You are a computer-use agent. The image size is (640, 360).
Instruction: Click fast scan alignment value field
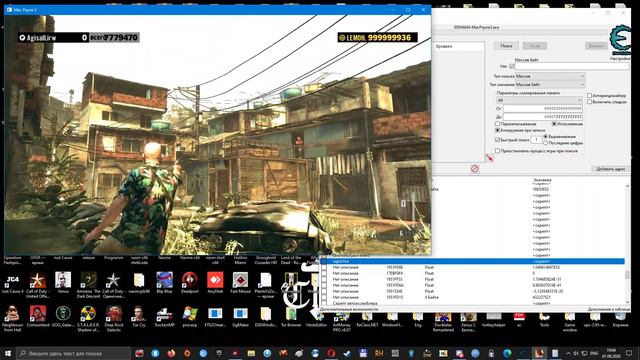pyautogui.click(x=536, y=140)
